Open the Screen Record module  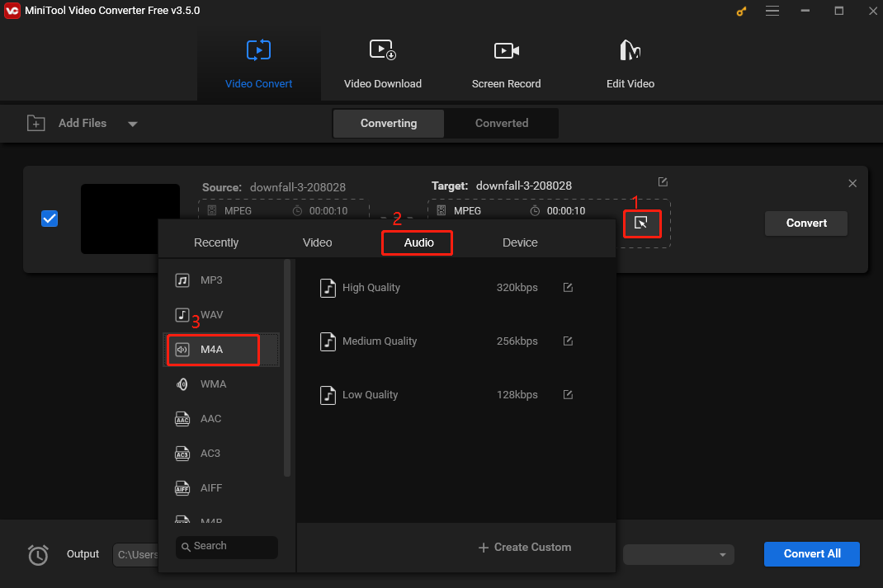[506, 64]
